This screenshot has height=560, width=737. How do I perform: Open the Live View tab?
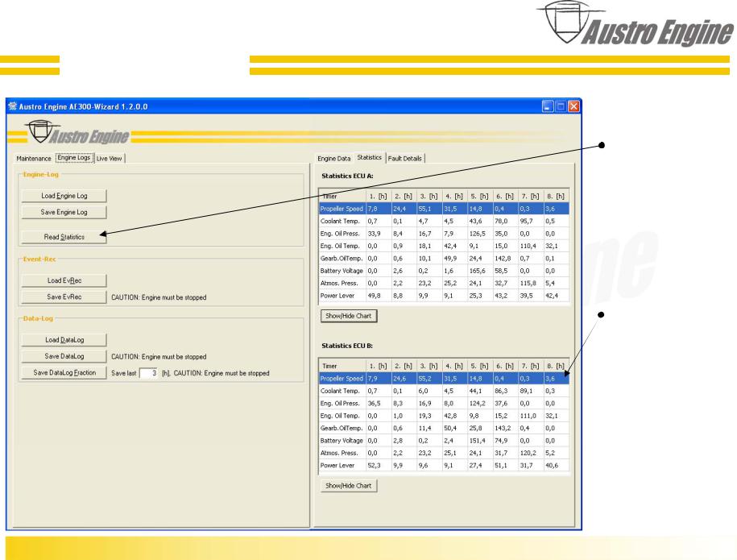[x=109, y=159]
